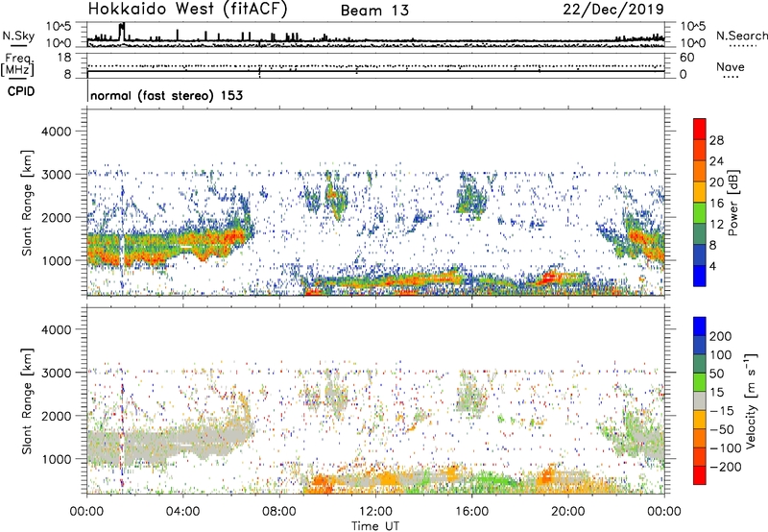Click the tall noise spike near 01:30
768x532 pixels.
click(x=122, y=31)
